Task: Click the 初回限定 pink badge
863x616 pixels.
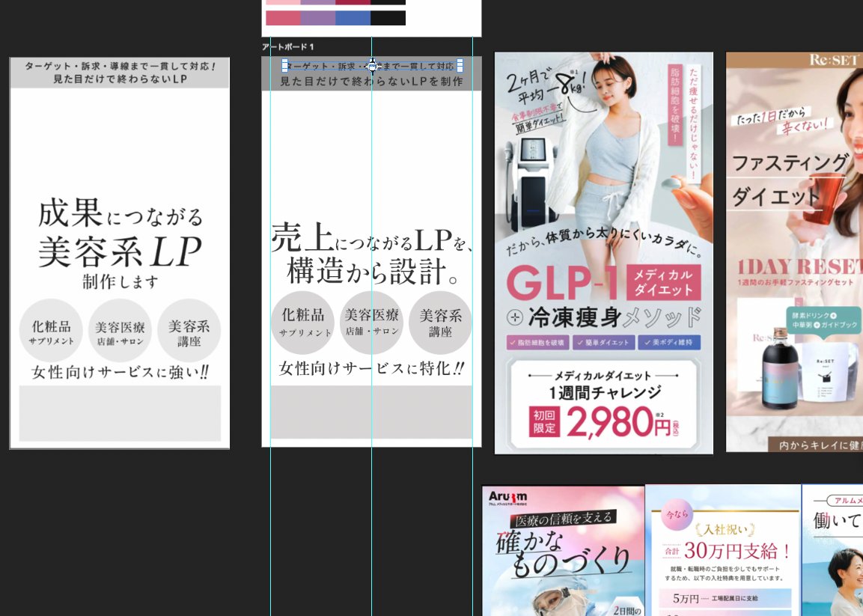Action: [544, 421]
